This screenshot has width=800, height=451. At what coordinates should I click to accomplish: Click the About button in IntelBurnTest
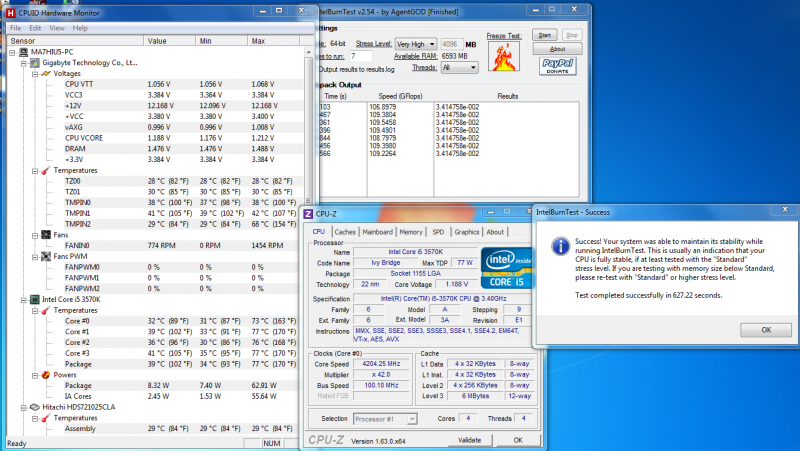pos(558,49)
